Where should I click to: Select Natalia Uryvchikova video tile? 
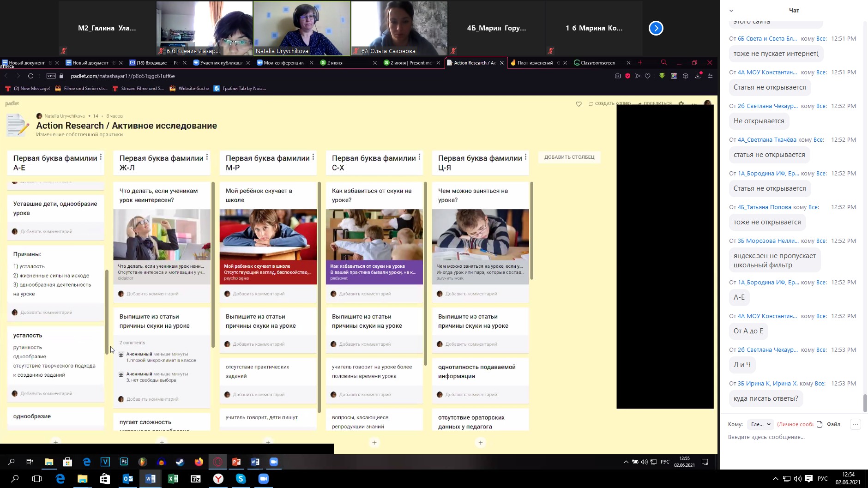302,29
